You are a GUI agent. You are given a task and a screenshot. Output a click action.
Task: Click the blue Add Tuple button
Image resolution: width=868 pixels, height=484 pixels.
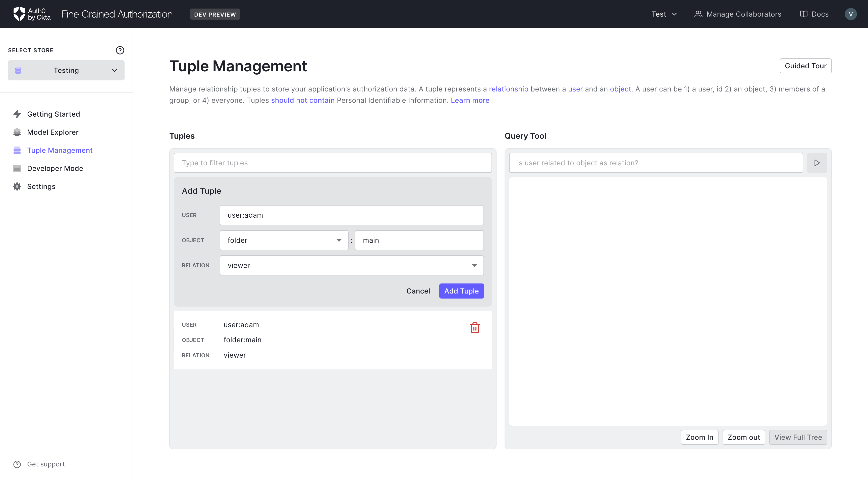pos(461,291)
